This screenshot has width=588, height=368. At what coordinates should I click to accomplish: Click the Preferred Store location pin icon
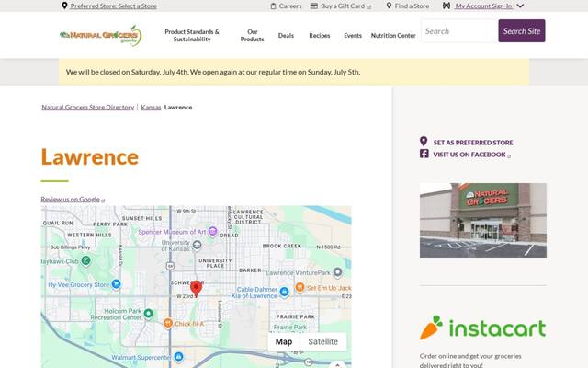pos(64,6)
